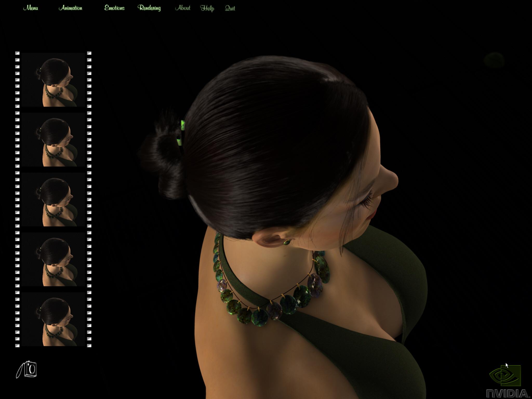Quit the demo via Quit

(x=230, y=8)
